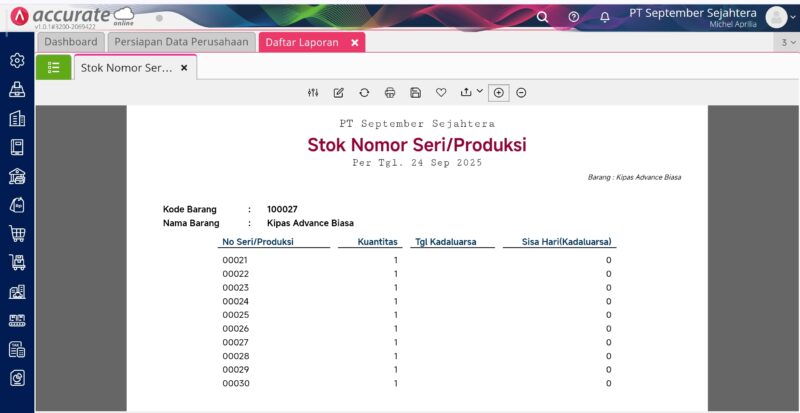Image resolution: width=800 pixels, height=413 pixels.
Task: Open the search magnifier in header
Action: point(543,17)
